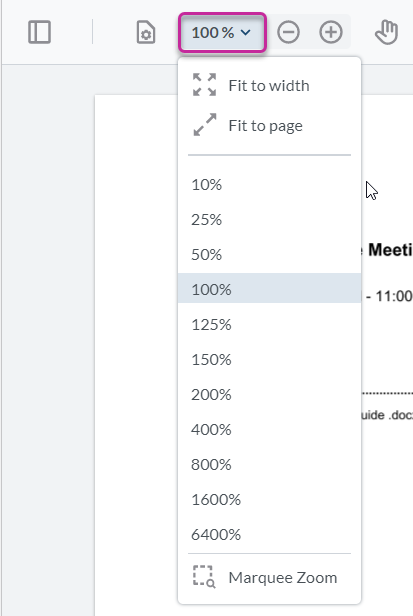The image size is (413, 616).
Task: Click the zoom out minus icon
Action: pos(288,32)
